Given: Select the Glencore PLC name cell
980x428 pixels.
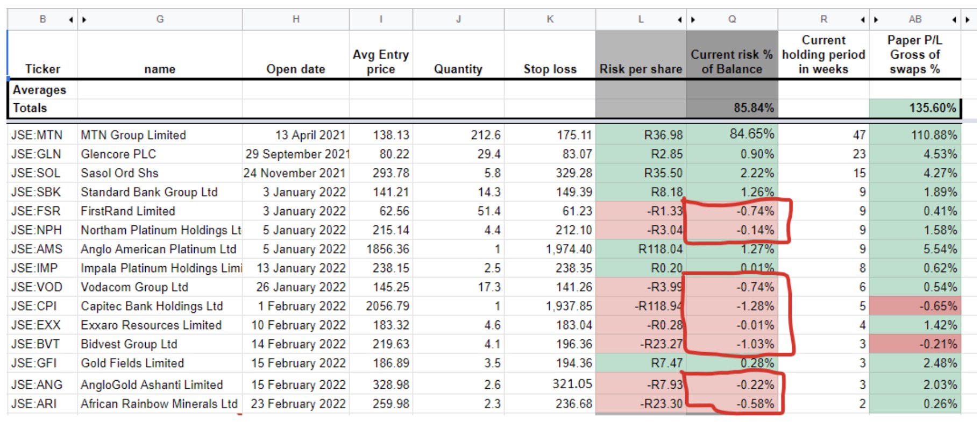Looking at the screenshot, I should click(x=160, y=154).
